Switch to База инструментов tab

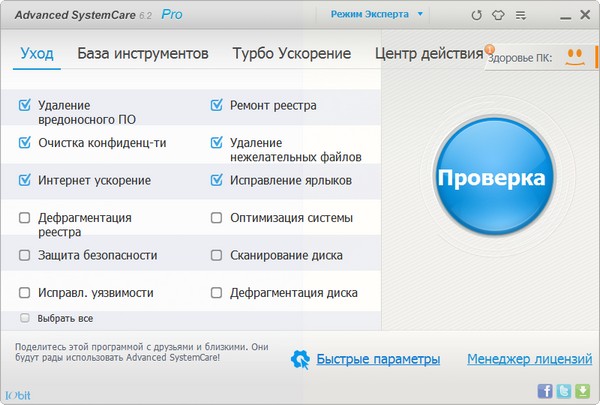tap(143, 53)
